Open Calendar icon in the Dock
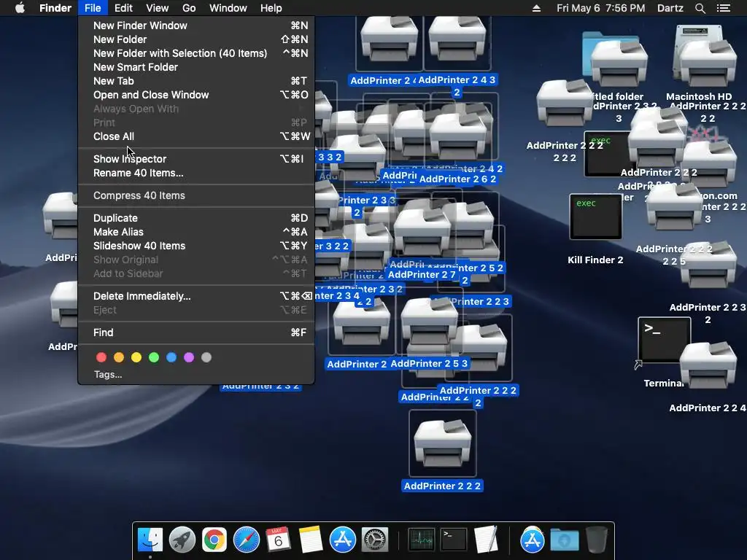The height and width of the screenshot is (560, 747). click(x=278, y=540)
